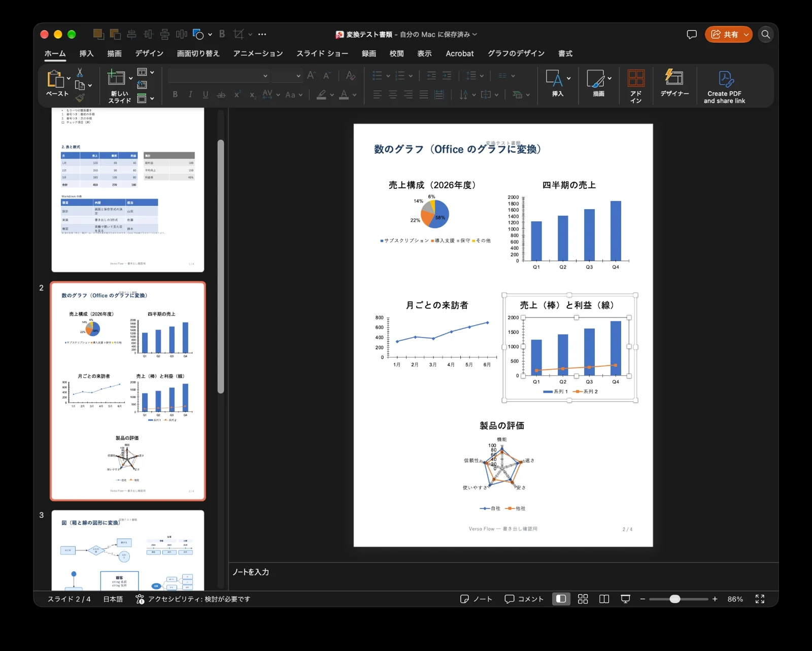Select slide 3 thumbnail in panel
Image resolution: width=812 pixels, height=651 pixels.
(x=128, y=550)
